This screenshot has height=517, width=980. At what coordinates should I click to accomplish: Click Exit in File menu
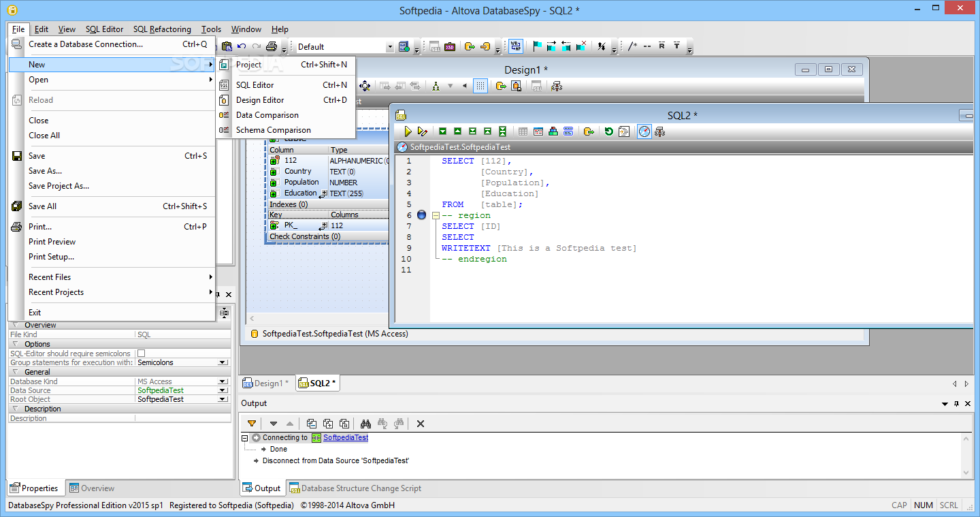[112, 313]
